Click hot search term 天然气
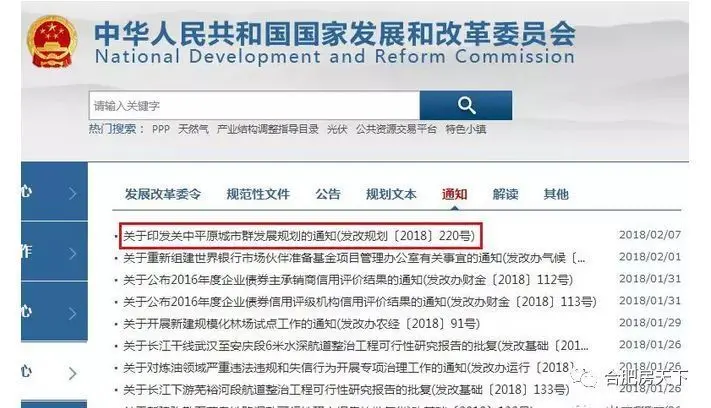711x408 pixels. coord(193,129)
